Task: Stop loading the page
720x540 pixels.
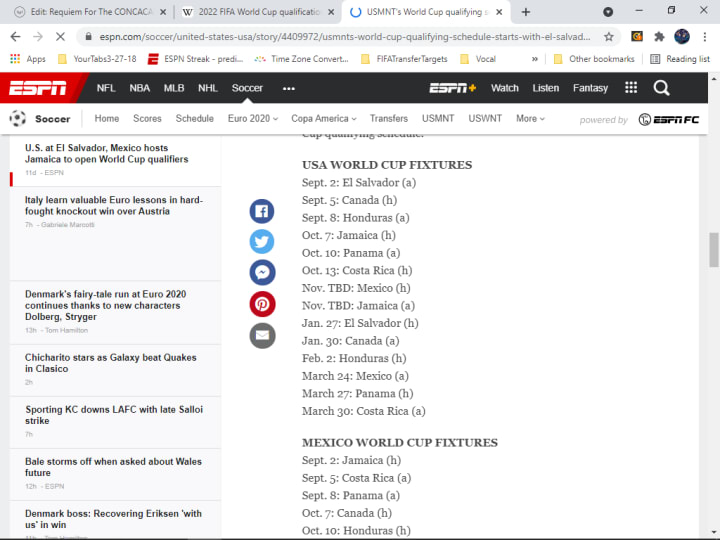Action: point(60,37)
